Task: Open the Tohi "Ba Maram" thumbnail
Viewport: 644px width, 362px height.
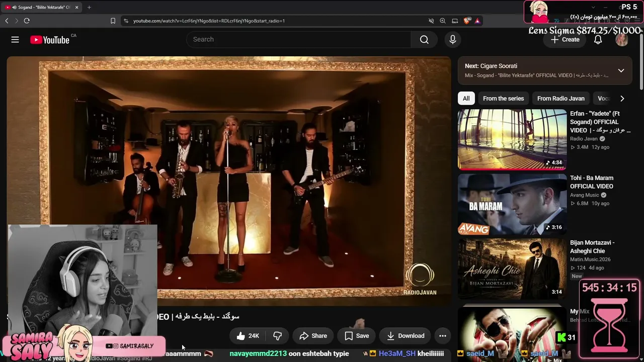Action: pyautogui.click(x=512, y=204)
